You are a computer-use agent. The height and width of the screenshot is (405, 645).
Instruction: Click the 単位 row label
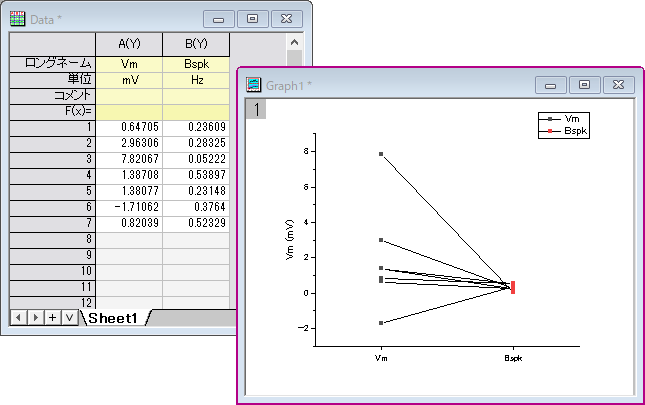[x=52, y=80]
